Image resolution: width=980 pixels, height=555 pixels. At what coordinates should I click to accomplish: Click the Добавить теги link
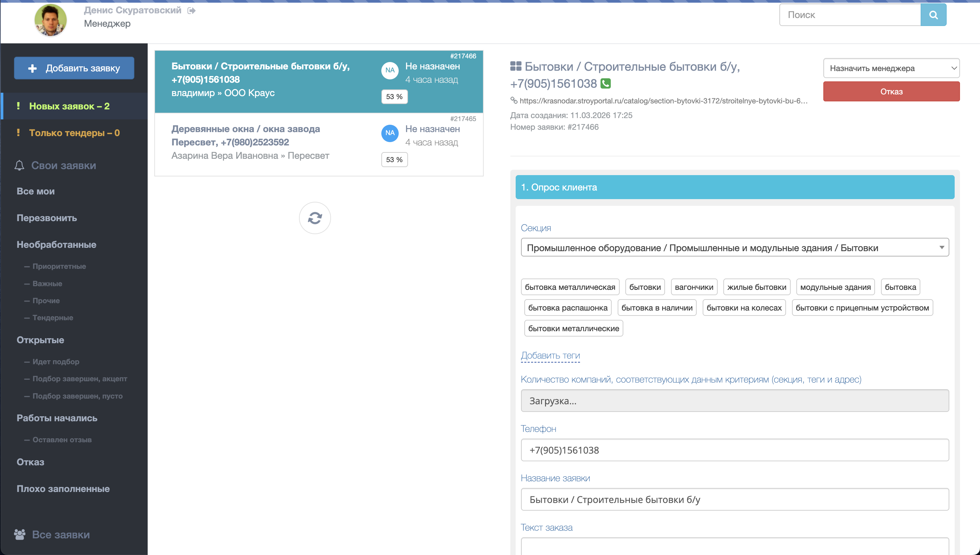pos(550,355)
